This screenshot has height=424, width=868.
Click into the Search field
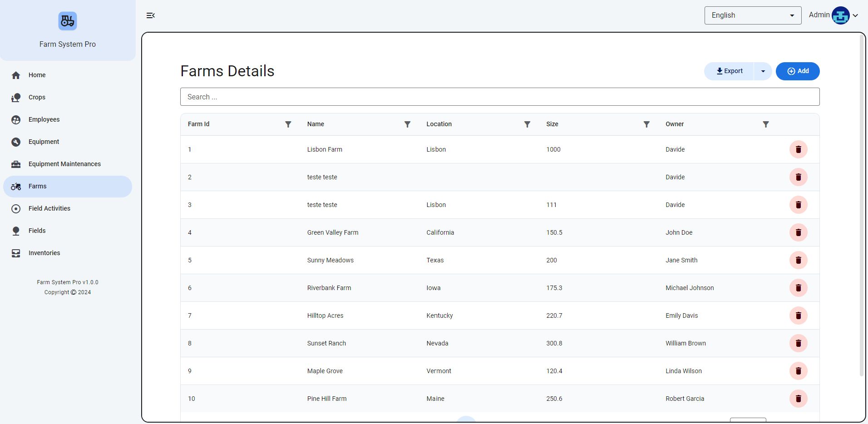[x=499, y=97]
